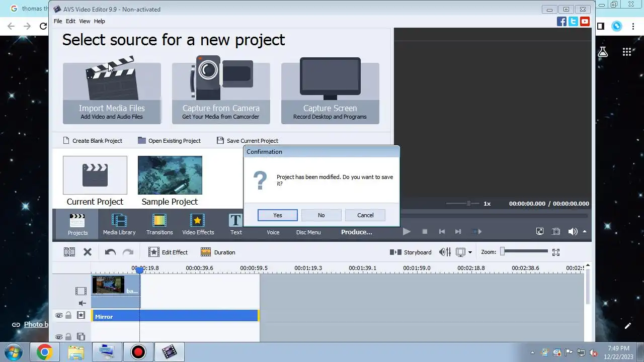Open the Voice panel

pyautogui.click(x=273, y=232)
